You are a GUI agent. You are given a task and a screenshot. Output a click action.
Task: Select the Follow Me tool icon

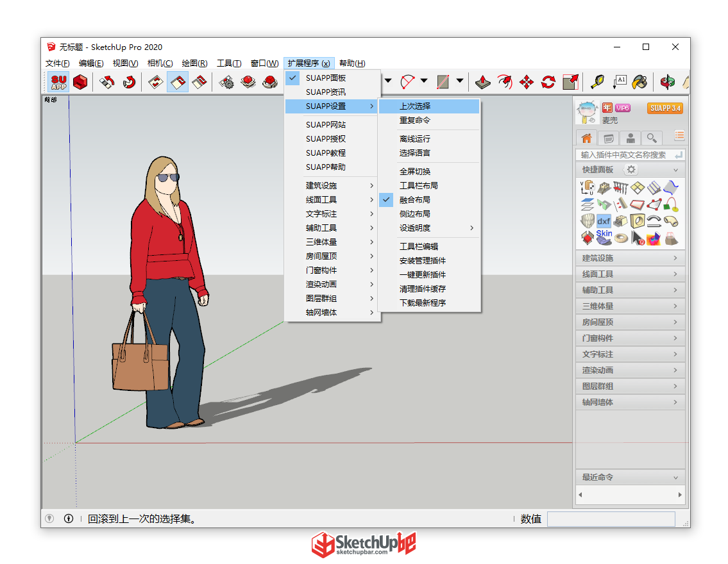(x=505, y=82)
